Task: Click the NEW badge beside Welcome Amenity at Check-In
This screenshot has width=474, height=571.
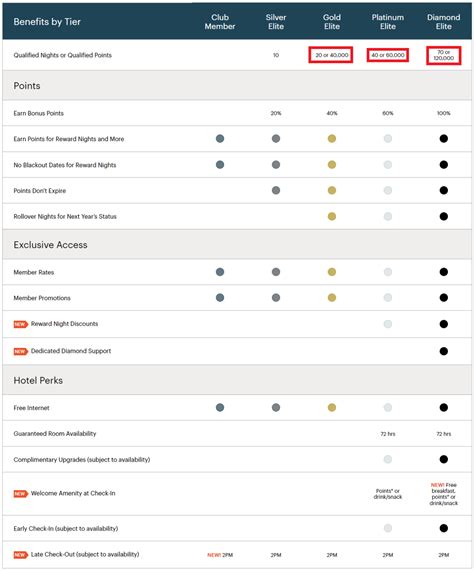Action: pyautogui.click(x=21, y=494)
